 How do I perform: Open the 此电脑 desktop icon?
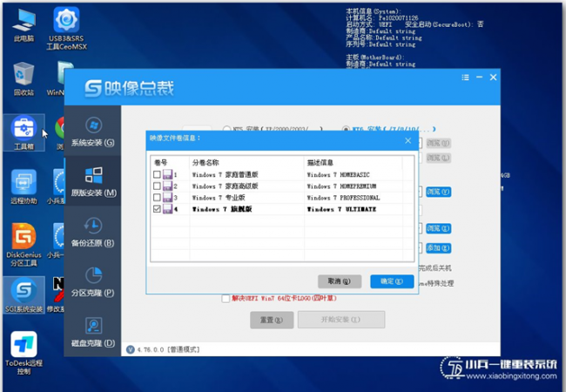pyautogui.click(x=24, y=25)
